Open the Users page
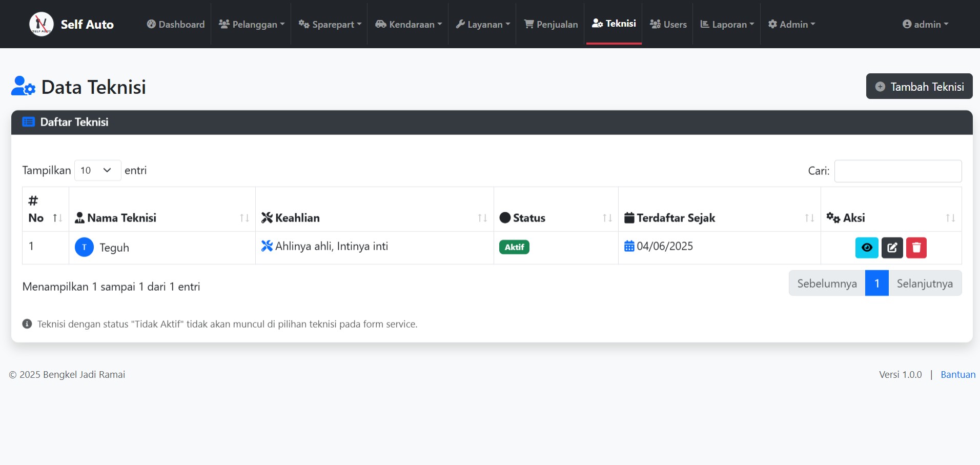This screenshot has width=980, height=465. coord(668,24)
